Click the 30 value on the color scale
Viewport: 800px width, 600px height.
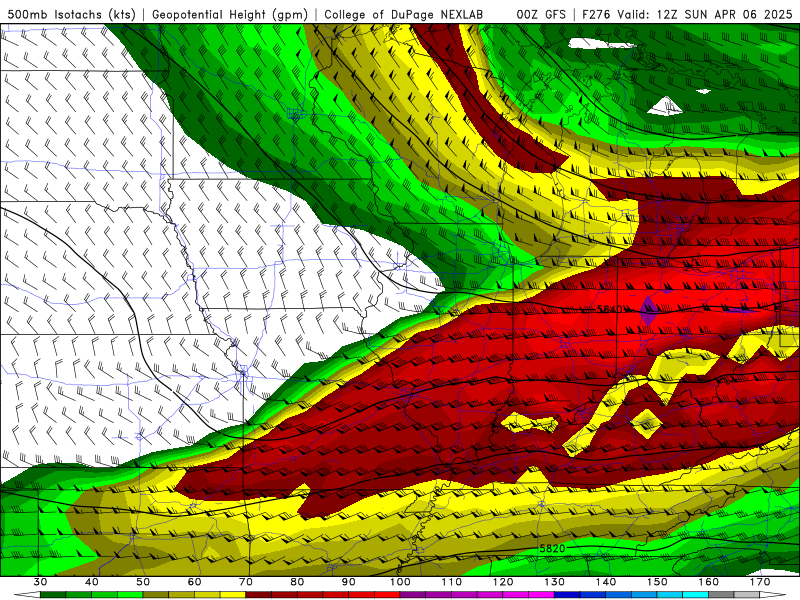(40, 582)
